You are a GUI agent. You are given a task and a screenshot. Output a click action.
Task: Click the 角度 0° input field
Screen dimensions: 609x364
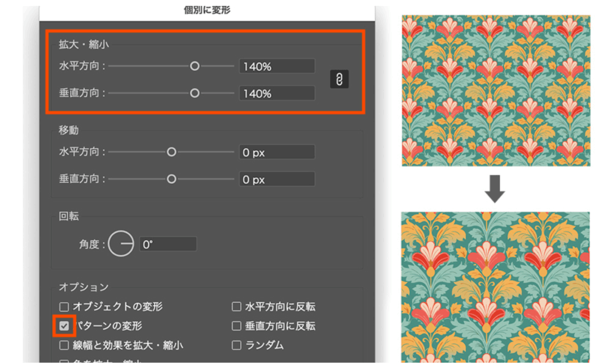click(x=167, y=244)
